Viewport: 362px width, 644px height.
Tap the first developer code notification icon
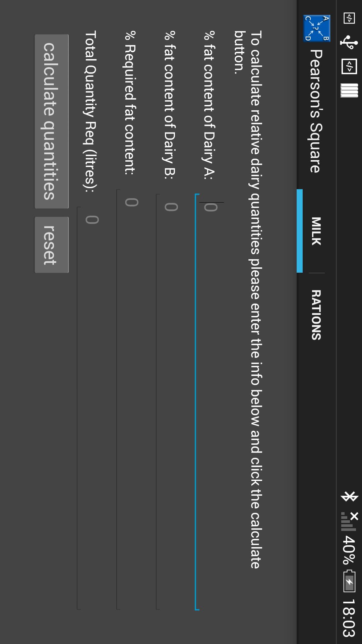click(x=349, y=18)
